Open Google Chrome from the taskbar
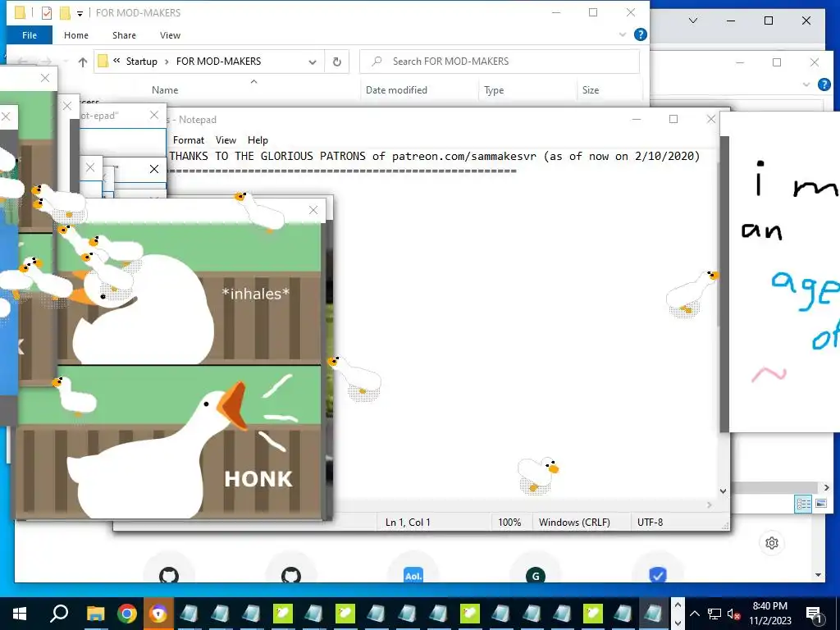840x630 pixels. (127, 614)
